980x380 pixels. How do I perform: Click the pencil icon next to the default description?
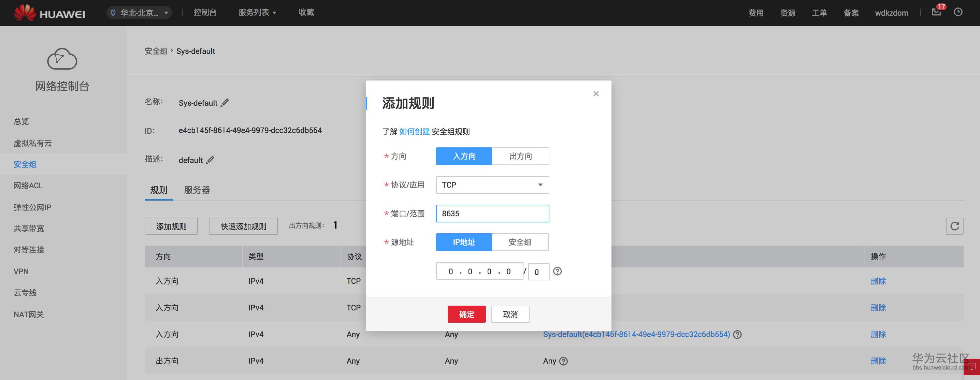point(210,160)
